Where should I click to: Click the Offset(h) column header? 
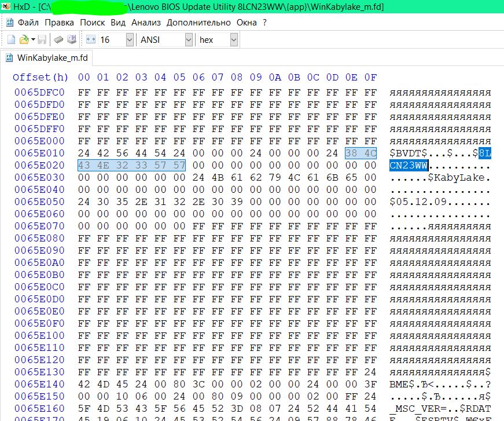41,78
